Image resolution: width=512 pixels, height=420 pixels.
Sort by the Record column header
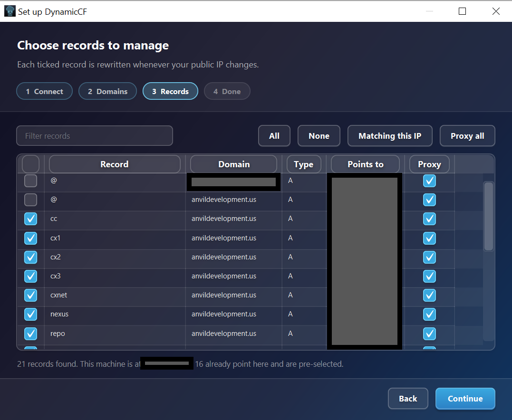[x=115, y=164]
